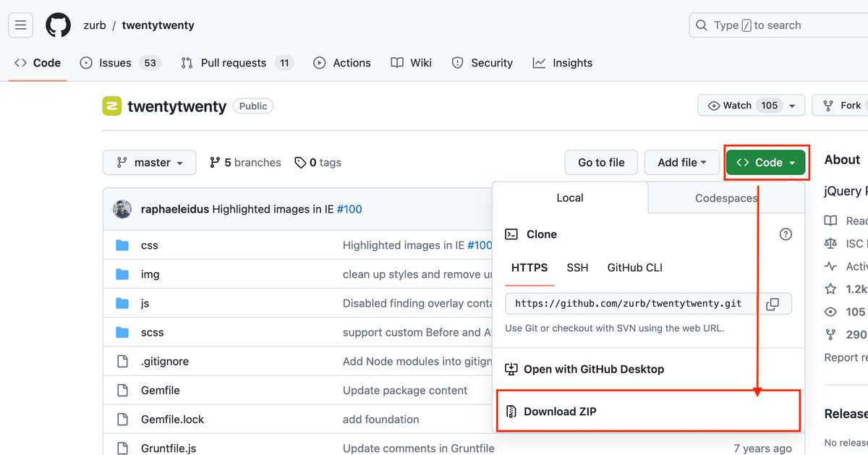This screenshot has height=455, width=868.
Task: Click the green zurb repository avatar icon
Action: click(112, 106)
